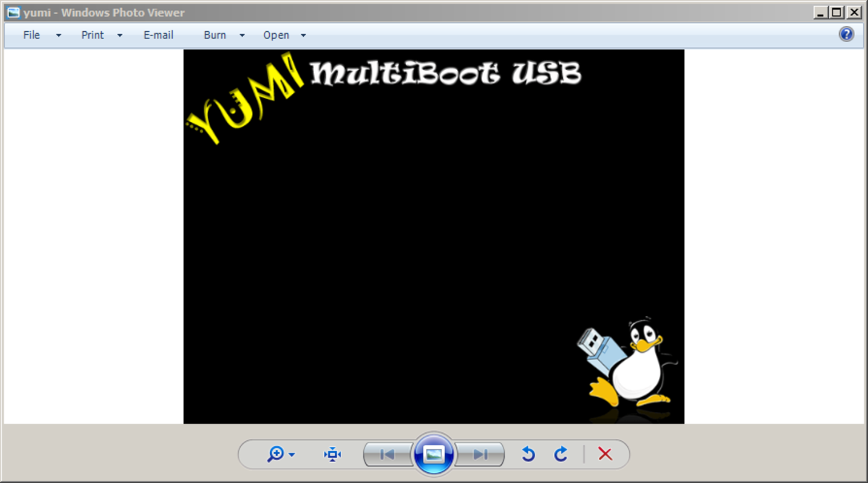Expand the File menu dropdown arrow
The height and width of the screenshot is (483, 868).
58,35
